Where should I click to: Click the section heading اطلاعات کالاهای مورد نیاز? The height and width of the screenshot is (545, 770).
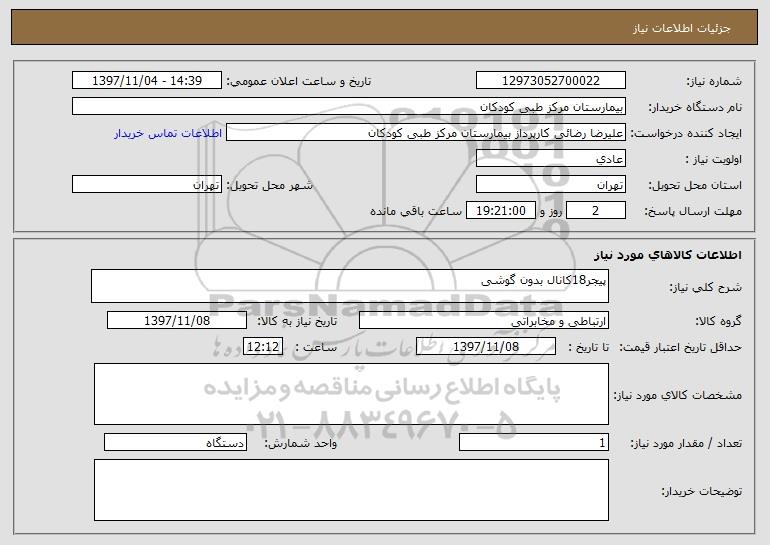point(667,255)
